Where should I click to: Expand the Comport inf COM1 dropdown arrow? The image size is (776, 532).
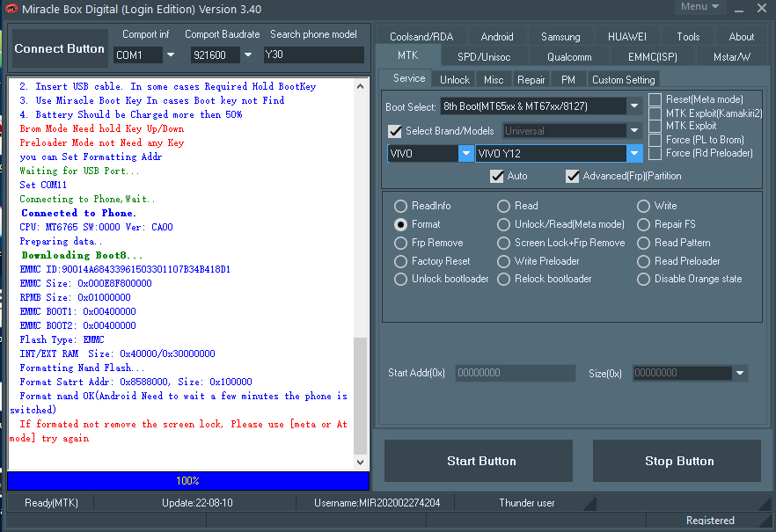171,55
